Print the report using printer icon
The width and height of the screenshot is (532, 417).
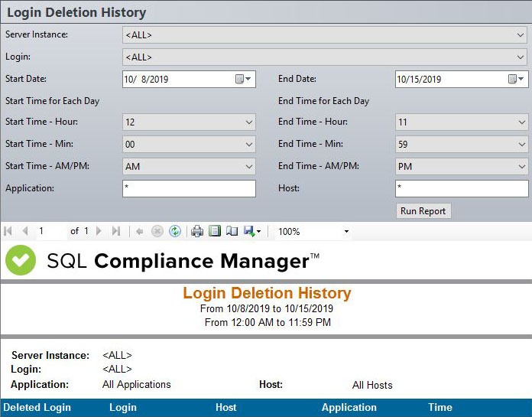(x=197, y=231)
